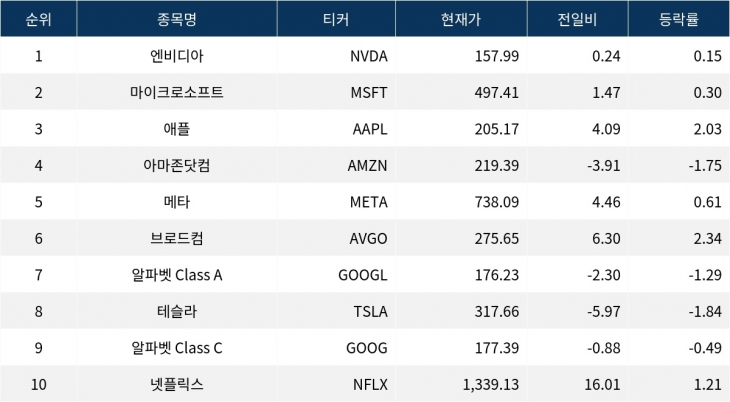
Task: Click the 종목명 column header
Action: [176, 18]
